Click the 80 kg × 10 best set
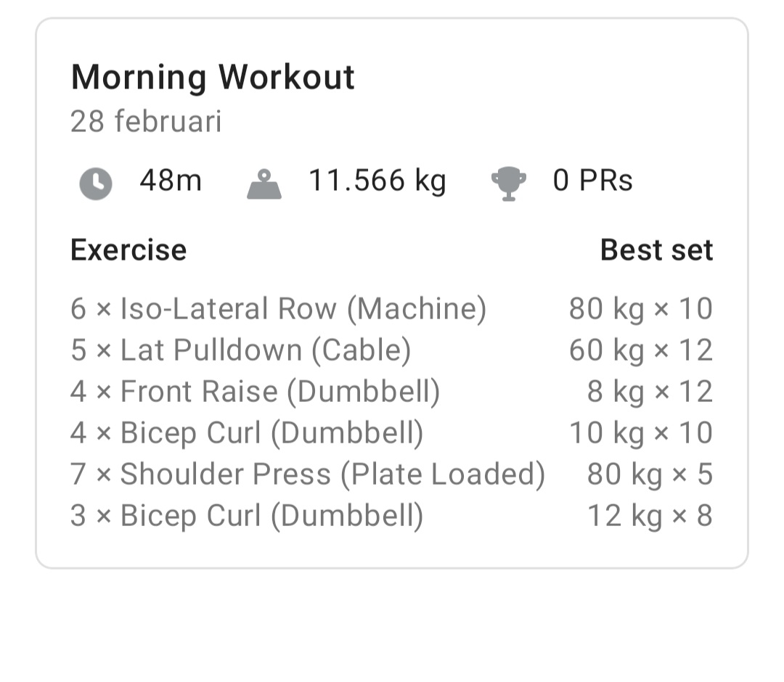784x682 pixels. pos(640,308)
